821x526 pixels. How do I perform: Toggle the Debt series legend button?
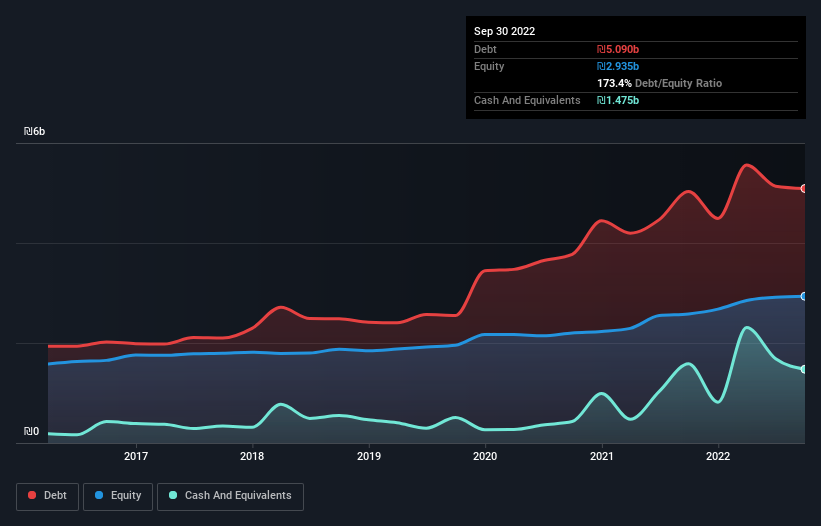tap(48, 496)
